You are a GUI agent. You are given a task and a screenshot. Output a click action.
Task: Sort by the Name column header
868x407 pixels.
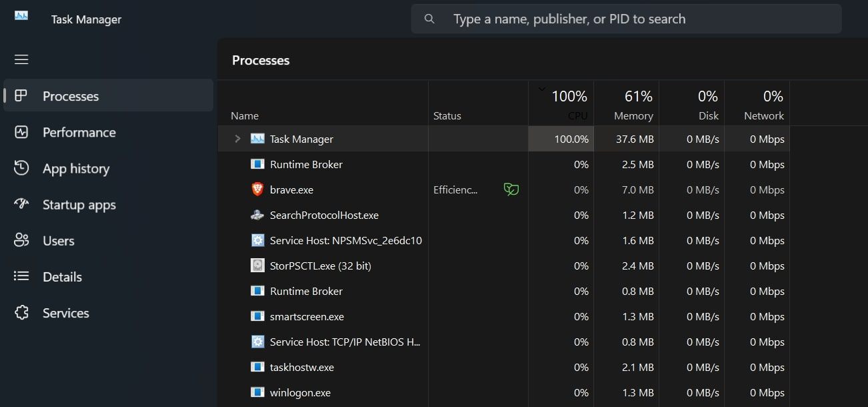pyautogui.click(x=323, y=103)
